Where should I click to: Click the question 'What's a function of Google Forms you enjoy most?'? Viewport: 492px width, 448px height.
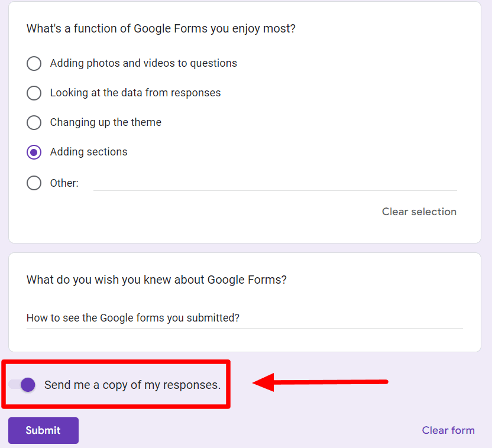pyautogui.click(x=161, y=28)
